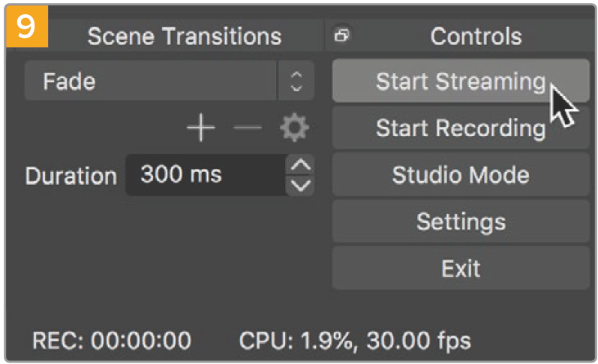Open the Fade transition dropdown
The image size is (598, 364).
pyautogui.click(x=150, y=80)
